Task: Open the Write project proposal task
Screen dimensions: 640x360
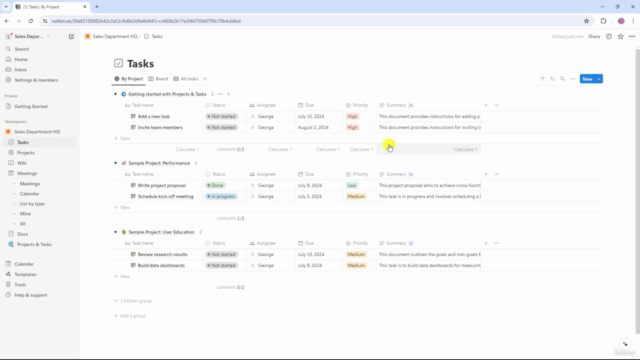Action: pyautogui.click(x=162, y=185)
